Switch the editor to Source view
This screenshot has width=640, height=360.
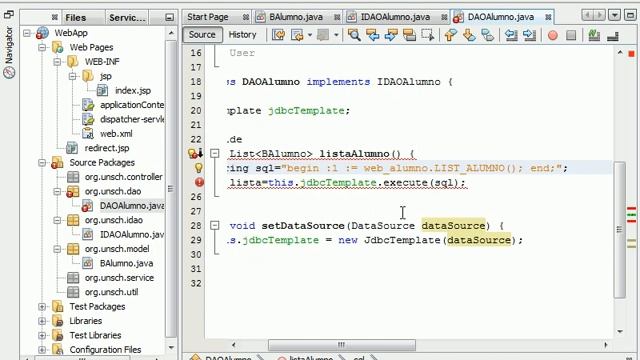202,35
